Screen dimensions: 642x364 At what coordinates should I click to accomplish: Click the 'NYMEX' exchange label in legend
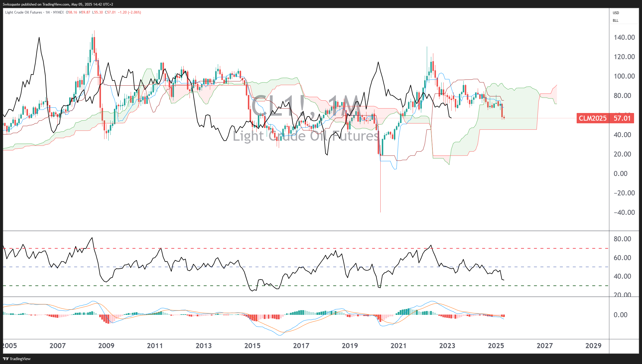[x=59, y=12]
